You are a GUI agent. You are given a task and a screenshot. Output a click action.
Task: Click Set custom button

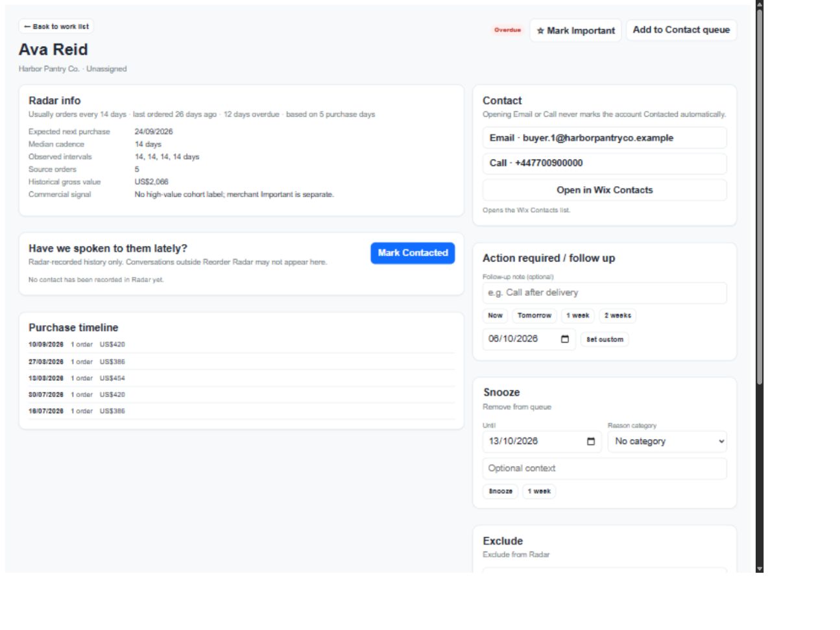(605, 339)
